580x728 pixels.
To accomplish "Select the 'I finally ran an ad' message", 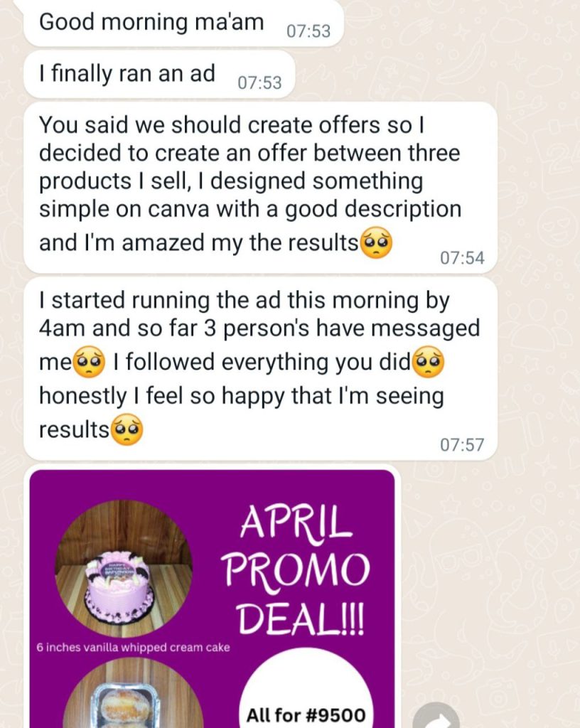I will point(160,74).
